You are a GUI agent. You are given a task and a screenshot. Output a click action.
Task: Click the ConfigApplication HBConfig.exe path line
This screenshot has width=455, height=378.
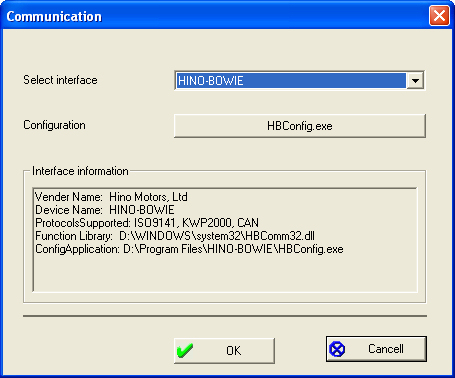[x=189, y=249]
